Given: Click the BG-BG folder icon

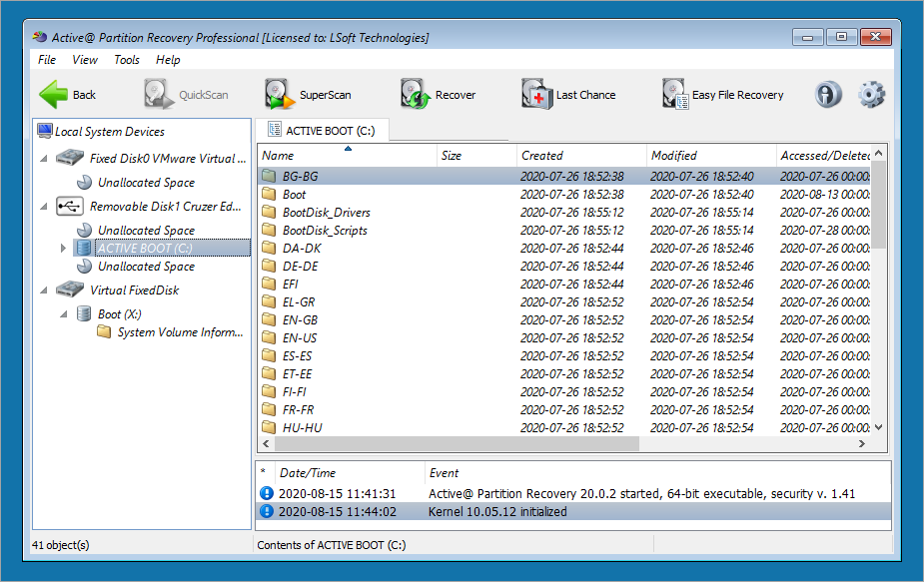Looking at the screenshot, I should point(270,176).
